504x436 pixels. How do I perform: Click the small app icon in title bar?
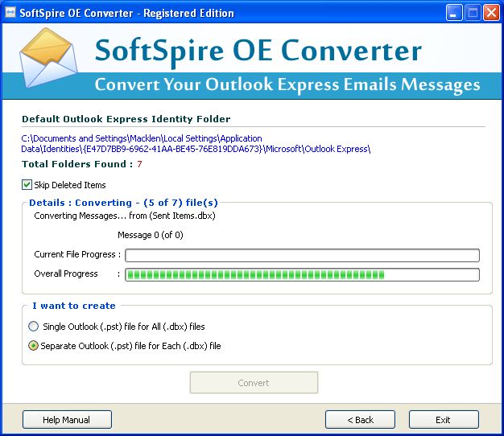11,13
